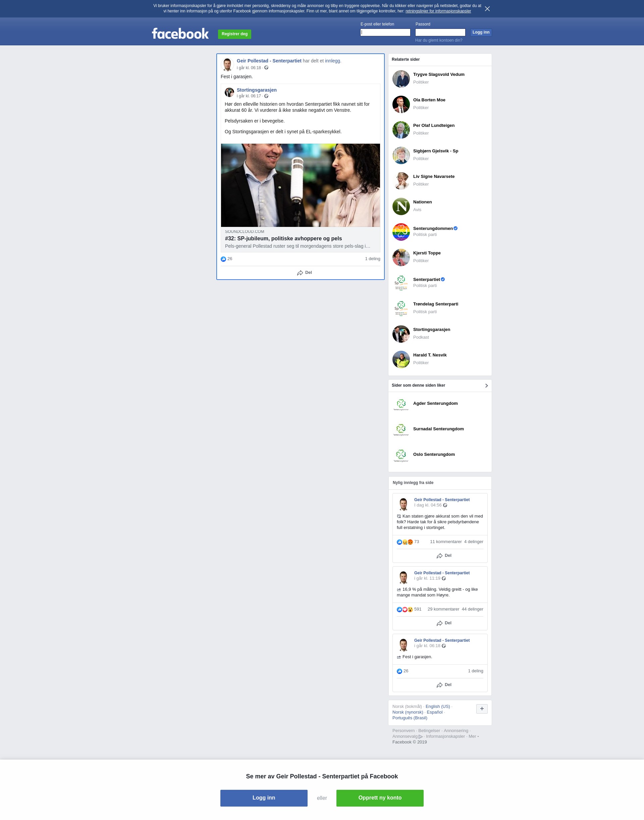Viewport: 644px width, 820px height.
Task: Switch language to English (US)
Action: pos(438,707)
